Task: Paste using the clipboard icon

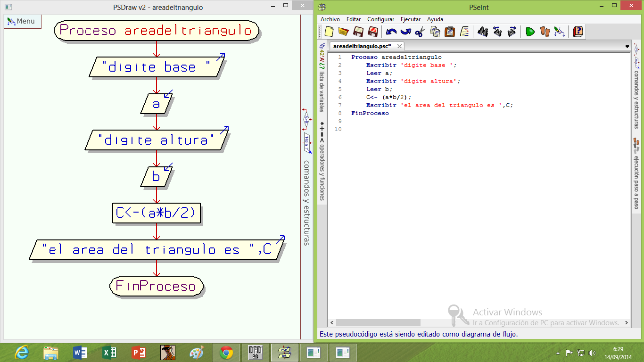Action: [x=450, y=32]
